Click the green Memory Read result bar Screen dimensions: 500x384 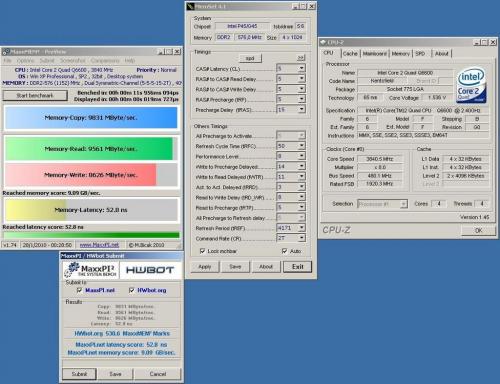(x=89, y=148)
